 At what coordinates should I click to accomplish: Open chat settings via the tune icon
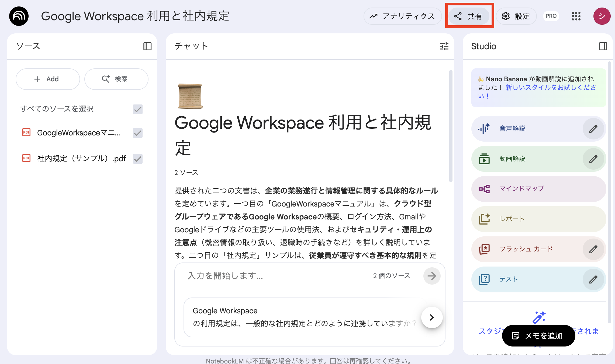tap(444, 46)
